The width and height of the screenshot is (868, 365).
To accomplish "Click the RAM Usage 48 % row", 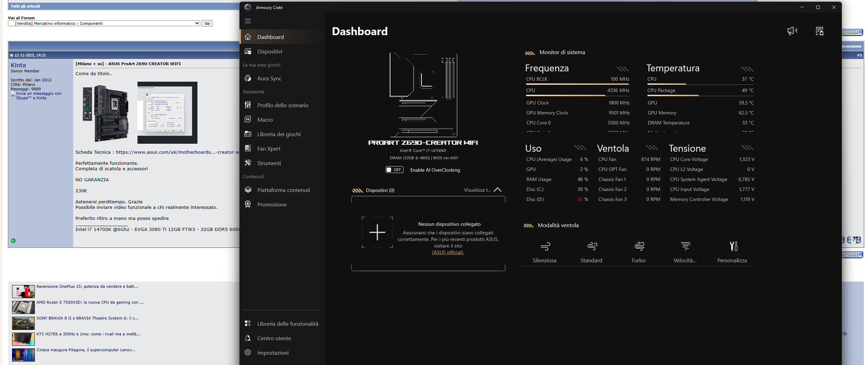I will pyautogui.click(x=557, y=179).
